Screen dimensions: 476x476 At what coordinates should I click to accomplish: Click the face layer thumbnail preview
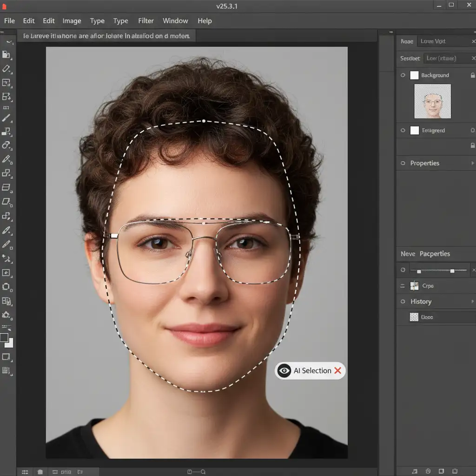(x=432, y=101)
